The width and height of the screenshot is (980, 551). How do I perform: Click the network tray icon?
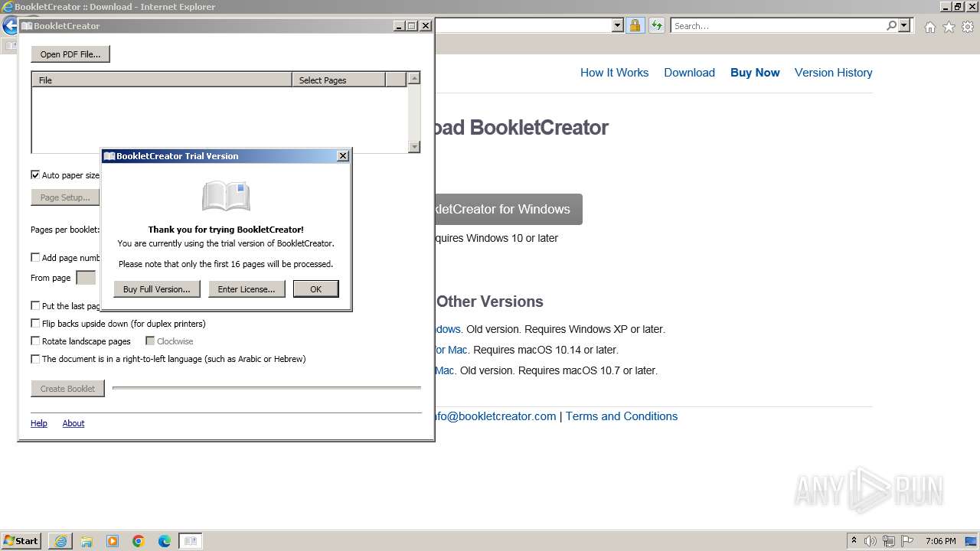pyautogui.click(x=889, y=541)
